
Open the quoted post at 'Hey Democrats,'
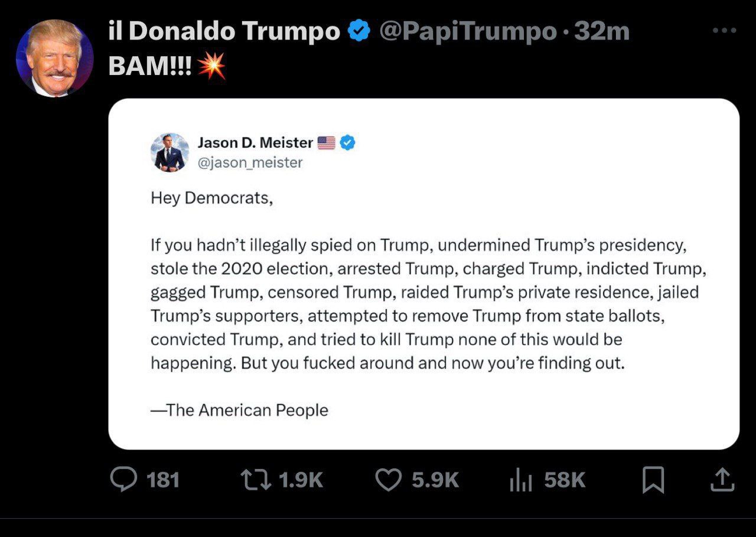(x=212, y=198)
